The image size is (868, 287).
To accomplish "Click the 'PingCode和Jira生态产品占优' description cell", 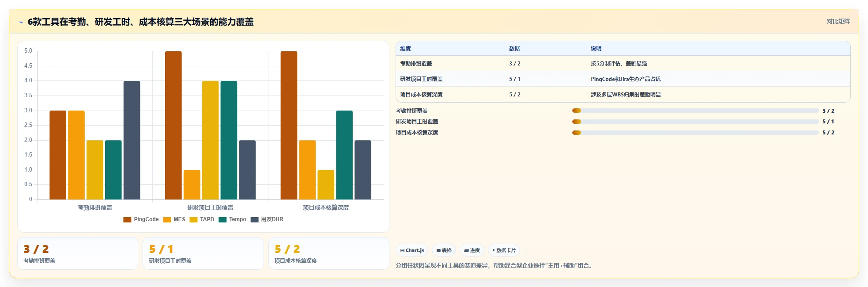I will click(626, 79).
